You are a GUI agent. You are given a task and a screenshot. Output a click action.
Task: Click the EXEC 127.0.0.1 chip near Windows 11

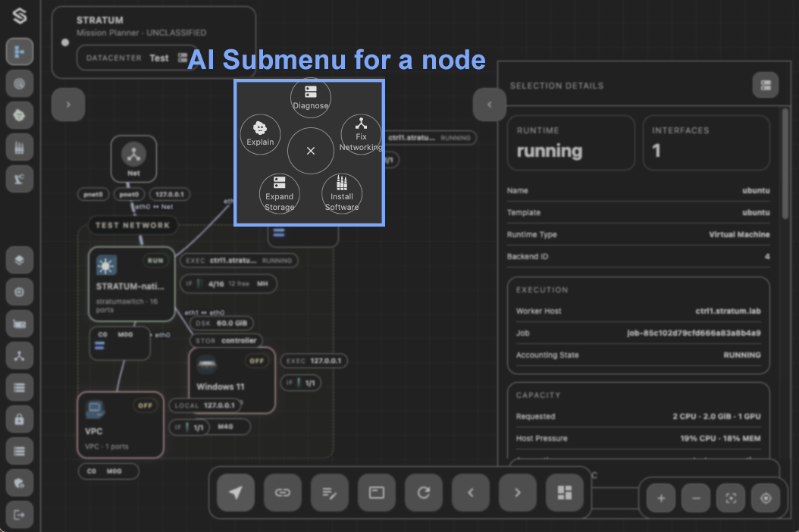[314, 361]
